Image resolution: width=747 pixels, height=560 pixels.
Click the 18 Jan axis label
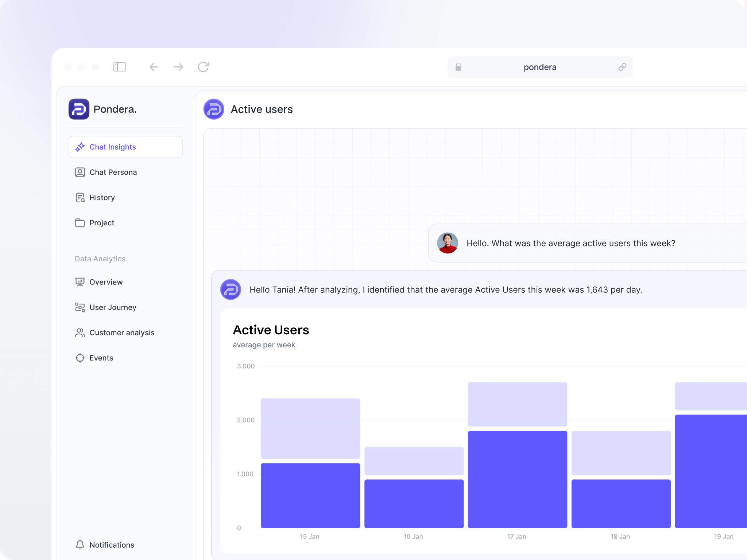pyautogui.click(x=620, y=537)
